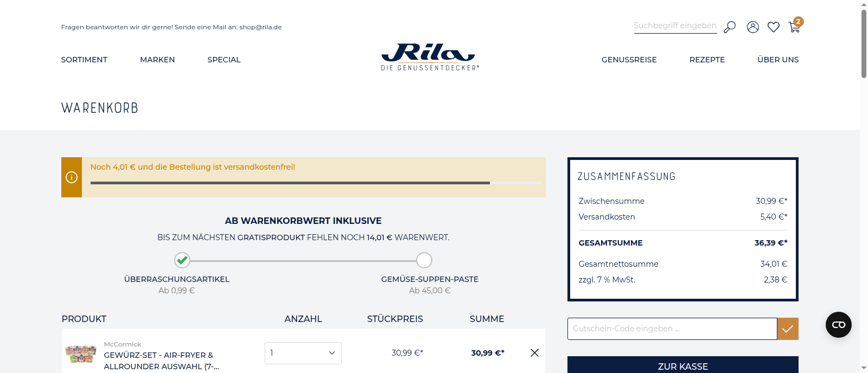Viewport: 868px width, 373px height.
Task: Click the Versandkosten 5,40 € value
Action: tap(774, 216)
